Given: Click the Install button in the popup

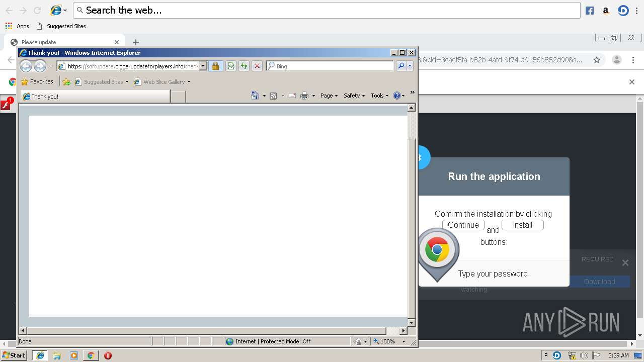Looking at the screenshot, I should coord(523,225).
